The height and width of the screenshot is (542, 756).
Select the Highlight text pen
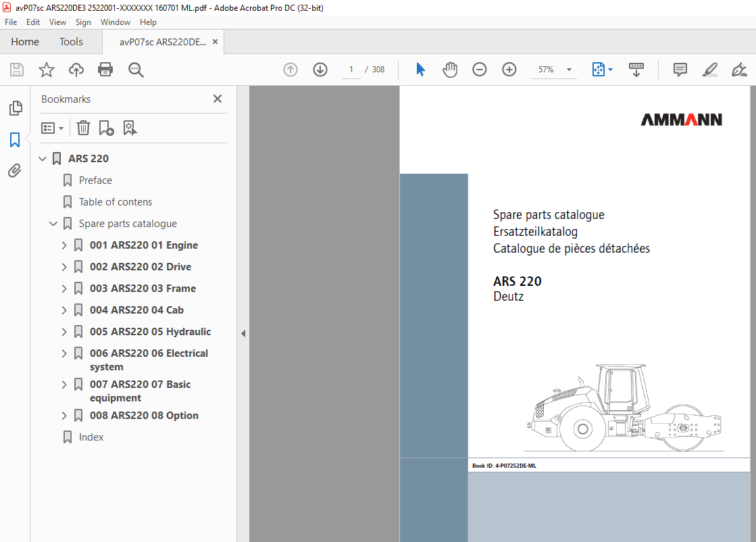(x=709, y=70)
